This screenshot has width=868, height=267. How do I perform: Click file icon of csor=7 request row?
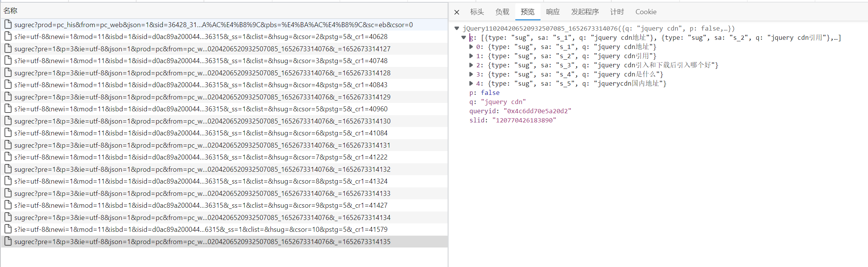[8, 157]
